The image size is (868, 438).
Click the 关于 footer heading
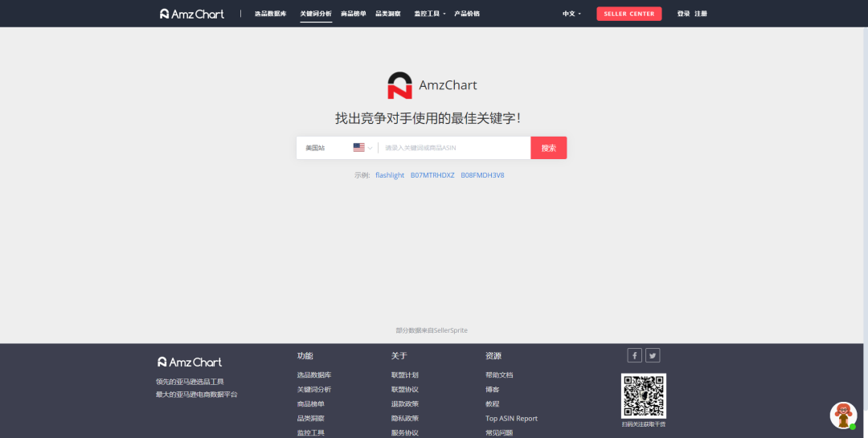399,355
